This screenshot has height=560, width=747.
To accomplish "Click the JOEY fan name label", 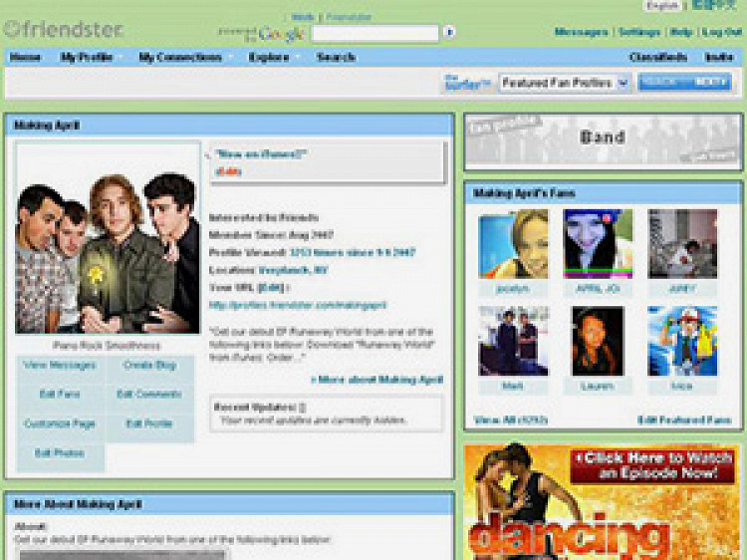I will pyautogui.click(x=682, y=289).
